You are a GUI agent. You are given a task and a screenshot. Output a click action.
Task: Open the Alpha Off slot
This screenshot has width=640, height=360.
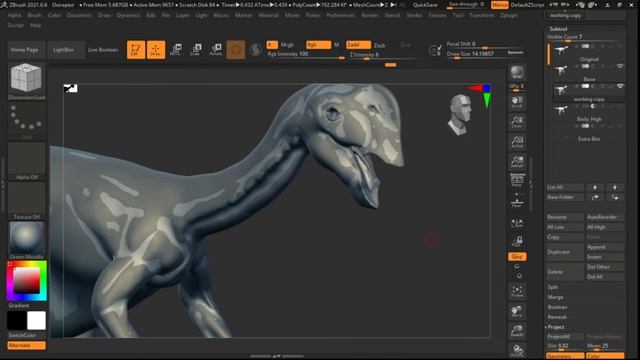[27, 160]
